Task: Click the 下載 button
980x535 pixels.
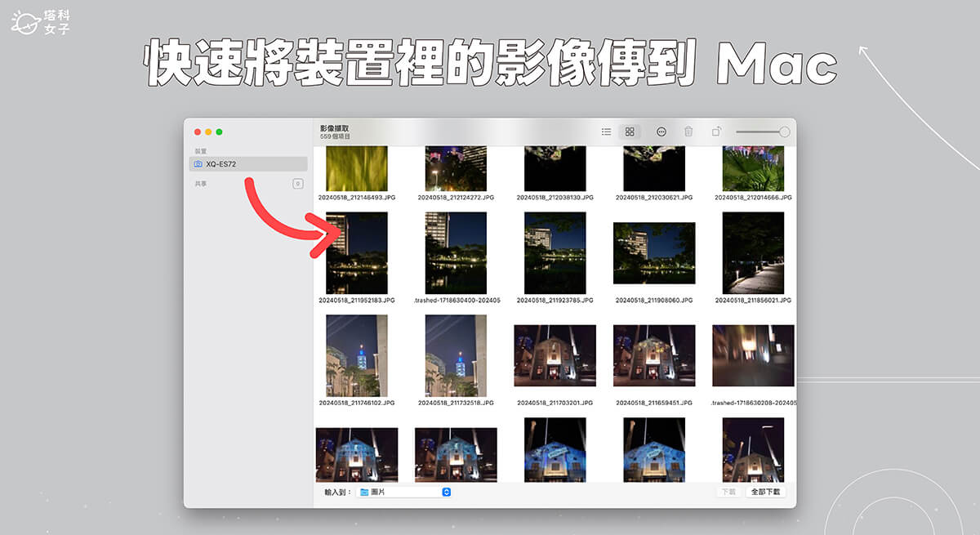Action: (x=728, y=492)
